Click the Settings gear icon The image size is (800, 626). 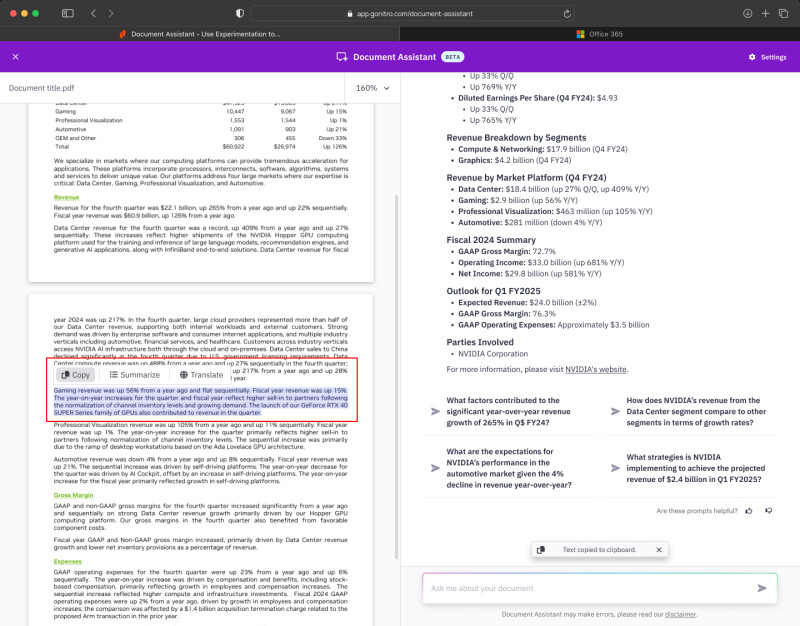tap(752, 57)
